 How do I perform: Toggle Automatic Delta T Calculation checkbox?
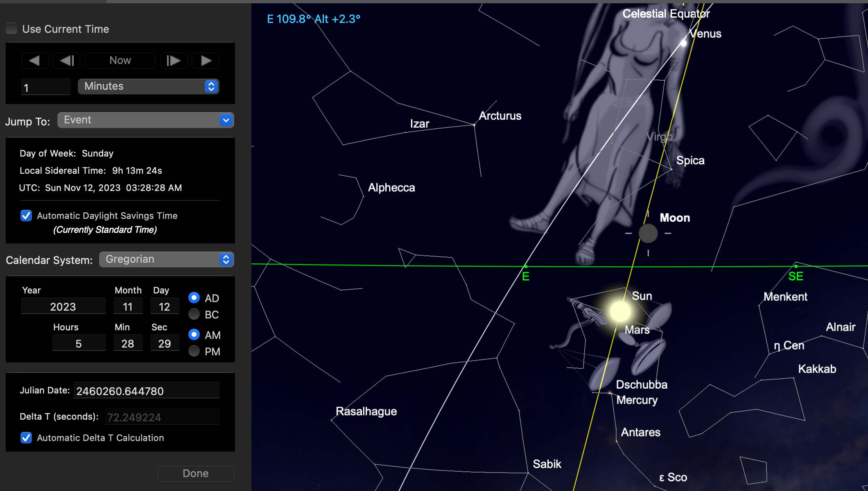point(26,438)
